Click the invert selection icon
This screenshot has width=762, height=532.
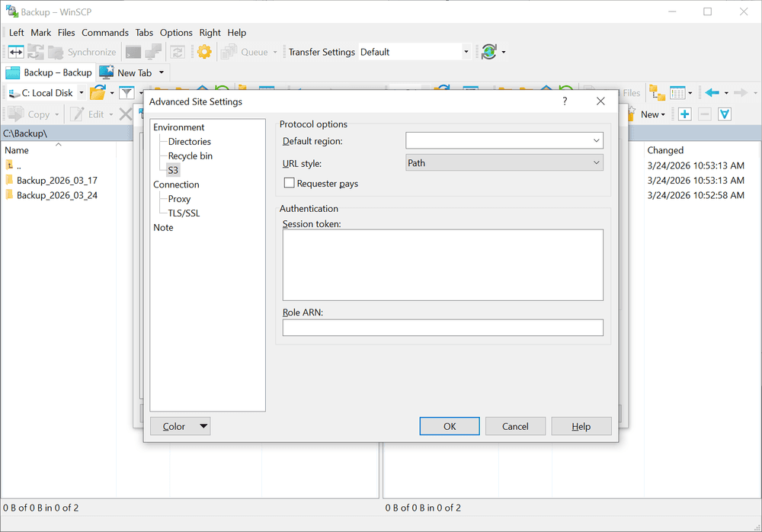point(725,114)
